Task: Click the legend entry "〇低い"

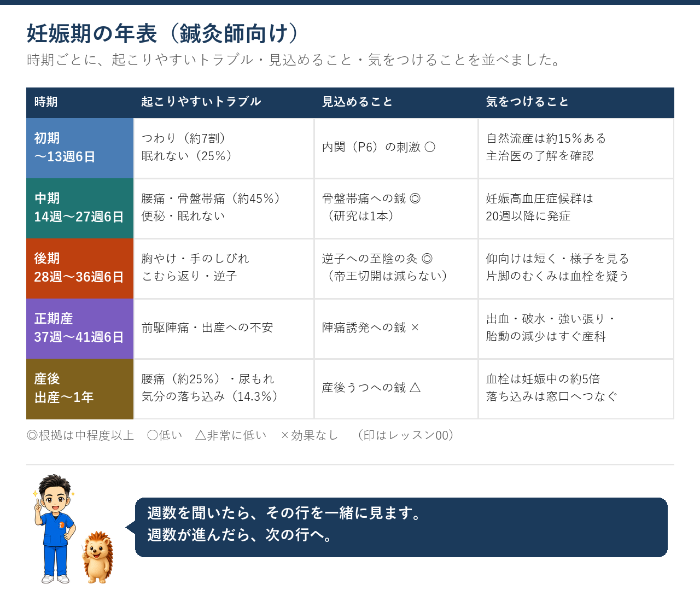Action: [165, 435]
